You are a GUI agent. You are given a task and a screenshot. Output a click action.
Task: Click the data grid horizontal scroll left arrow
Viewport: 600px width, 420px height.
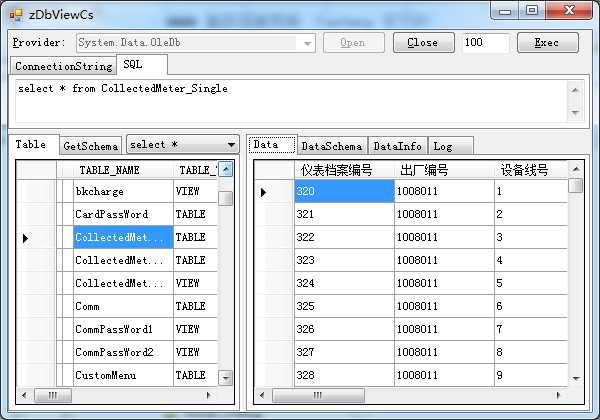tap(262, 395)
